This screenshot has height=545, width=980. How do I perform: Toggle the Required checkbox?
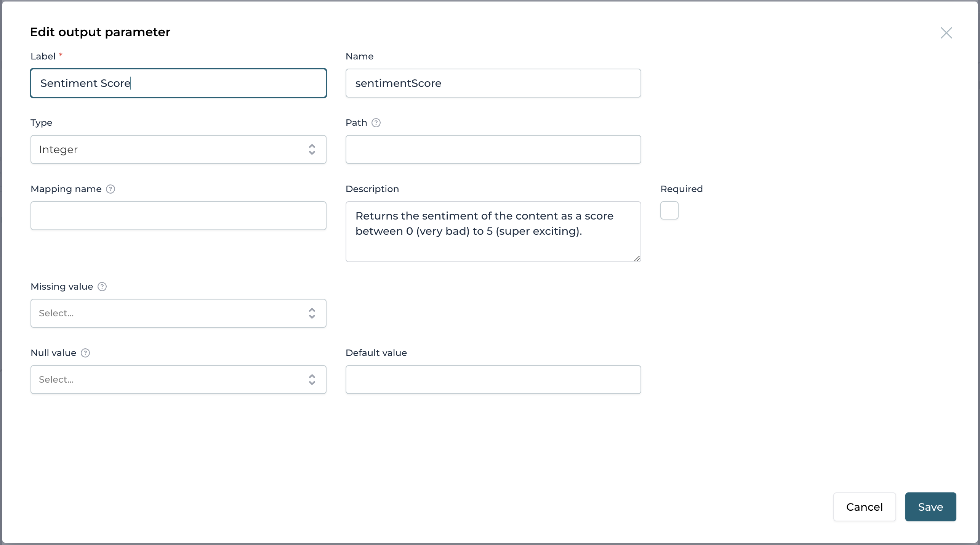tap(669, 210)
